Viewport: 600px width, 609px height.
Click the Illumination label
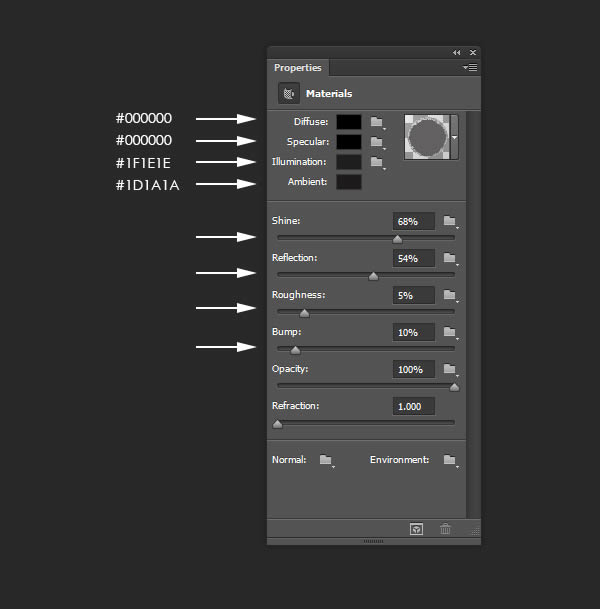point(299,162)
